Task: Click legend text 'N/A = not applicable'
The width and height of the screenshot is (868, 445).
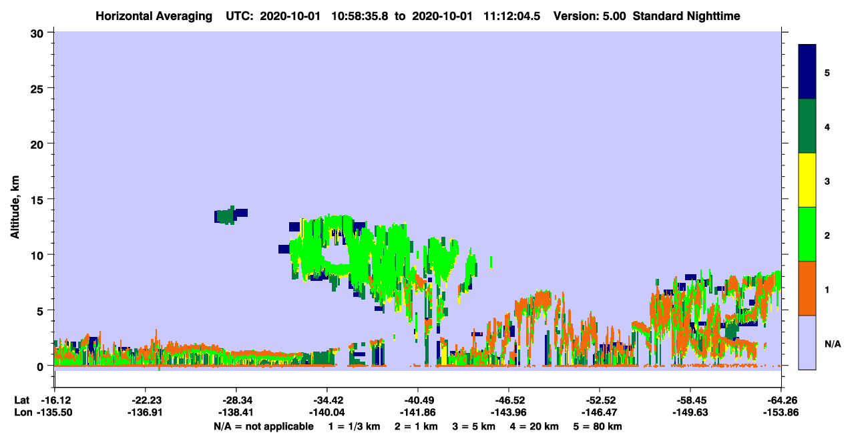Action: click(263, 426)
